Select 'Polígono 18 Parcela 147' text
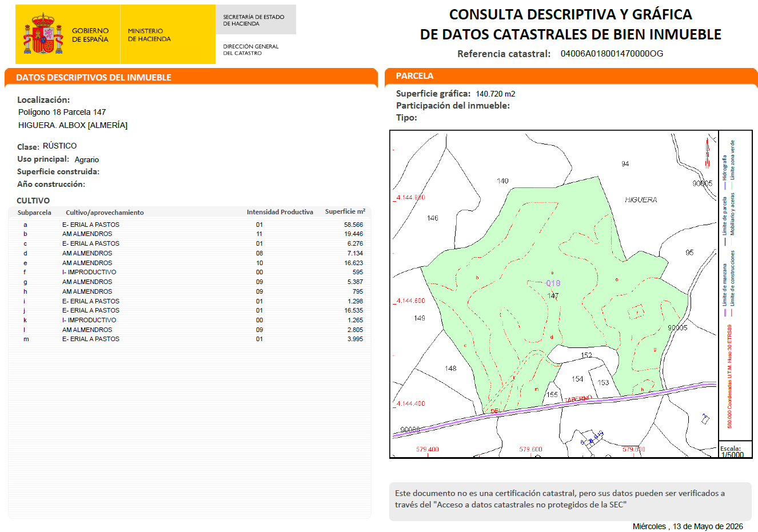Viewport: 758px width, 532px height. [62, 112]
